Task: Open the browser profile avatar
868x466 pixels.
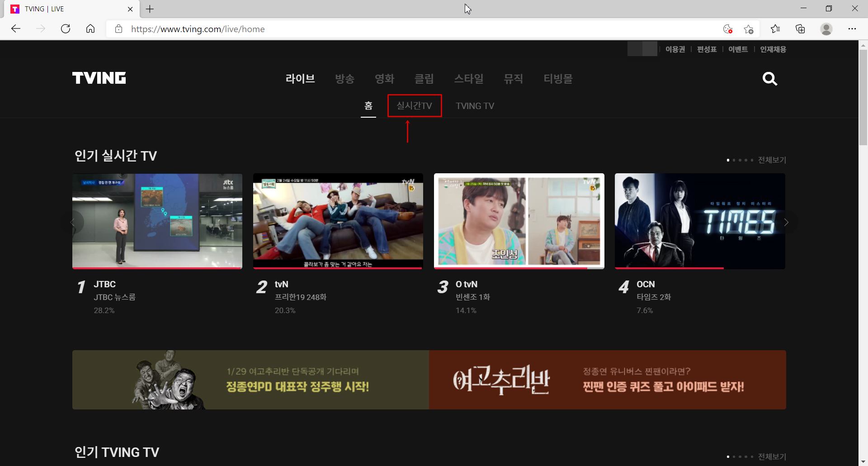Action: [826, 29]
